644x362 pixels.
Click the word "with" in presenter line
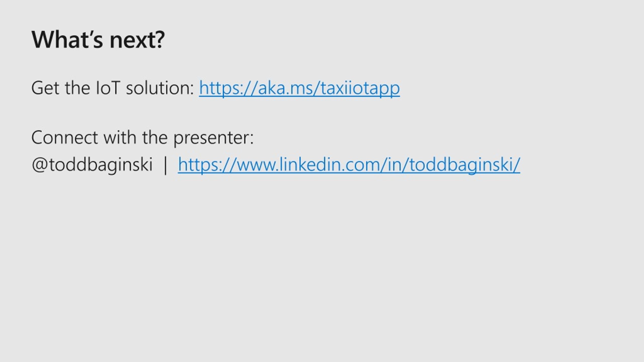[x=120, y=138]
